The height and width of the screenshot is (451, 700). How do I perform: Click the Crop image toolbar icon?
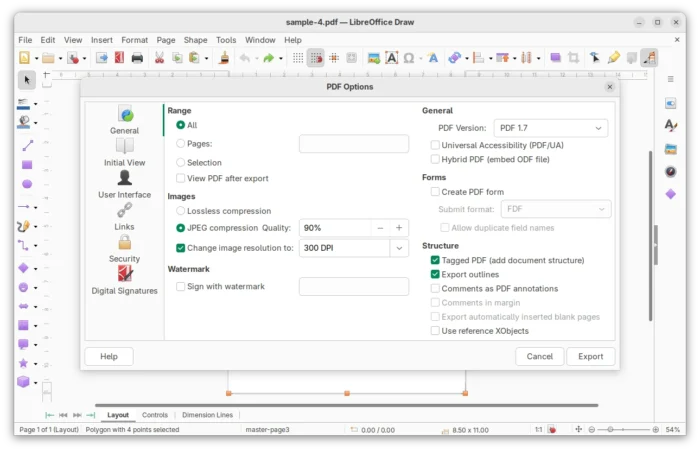(574, 58)
